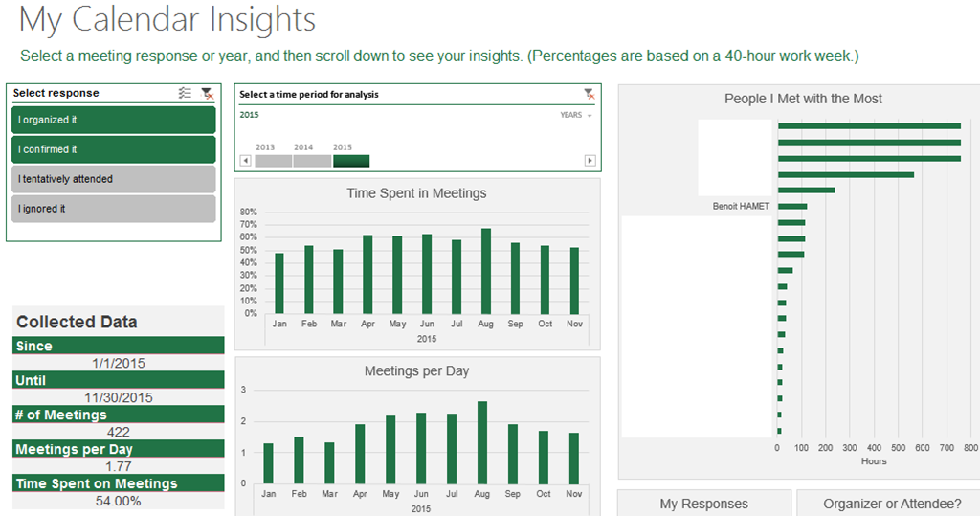980x516 pixels.
Task: Click the selected 2015 timeline bar
Action: pyautogui.click(x=351, y=161)
